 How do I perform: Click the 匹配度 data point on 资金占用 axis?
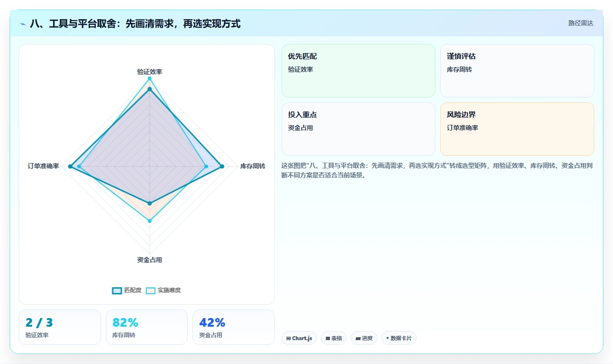point(149,204)
